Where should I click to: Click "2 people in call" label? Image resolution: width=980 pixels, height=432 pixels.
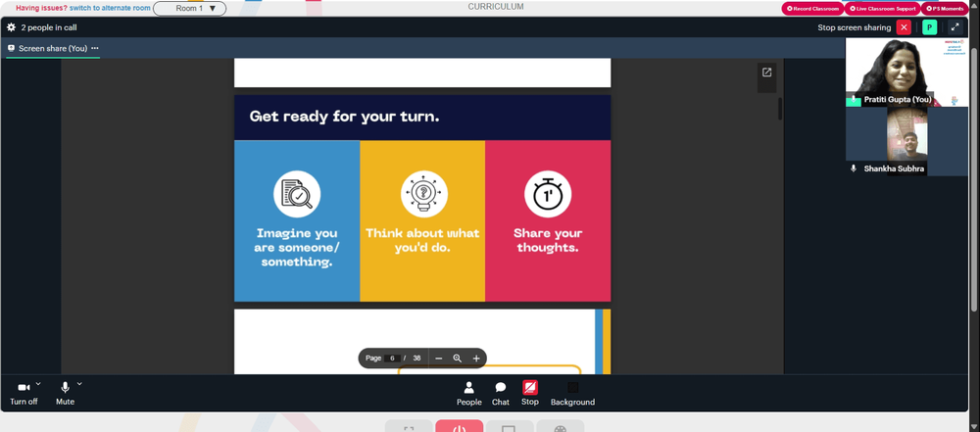click(49, 27)
